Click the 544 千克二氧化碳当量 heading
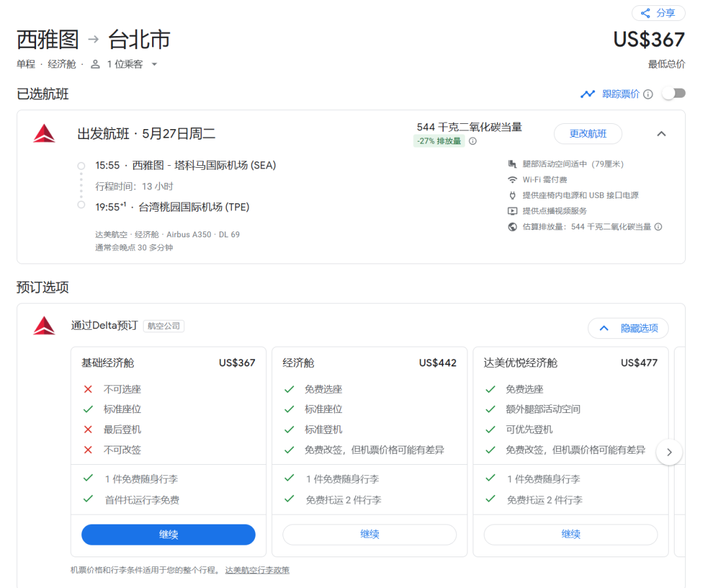 (x=469, y=127)
